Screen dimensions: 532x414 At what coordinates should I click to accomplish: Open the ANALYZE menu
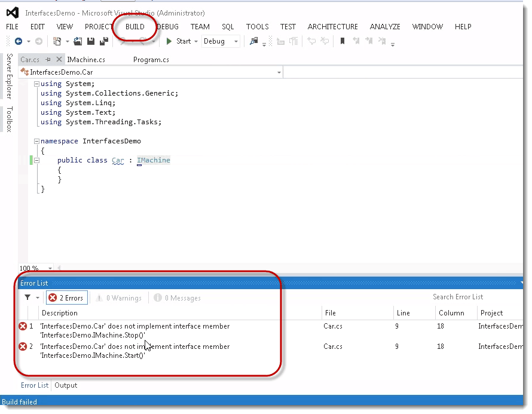pos(385,27)
